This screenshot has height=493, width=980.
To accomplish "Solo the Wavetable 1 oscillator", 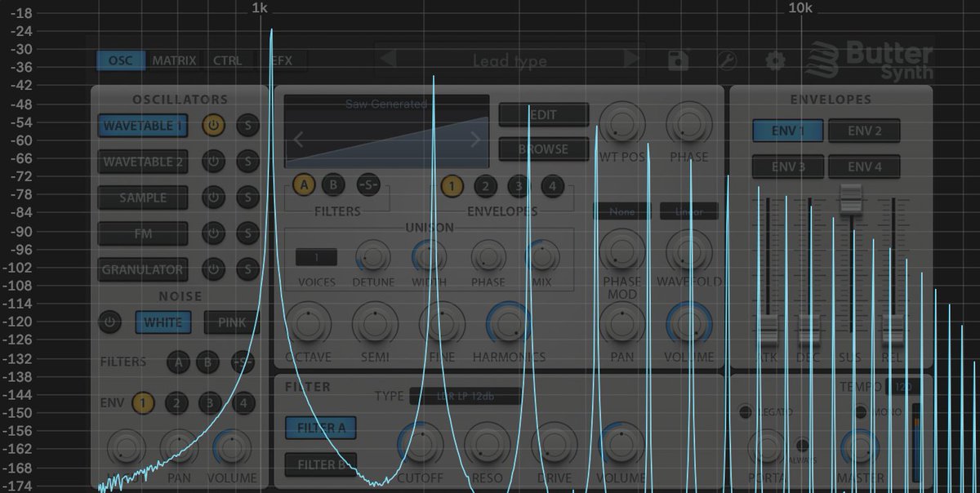I will (x=248, y=126).
